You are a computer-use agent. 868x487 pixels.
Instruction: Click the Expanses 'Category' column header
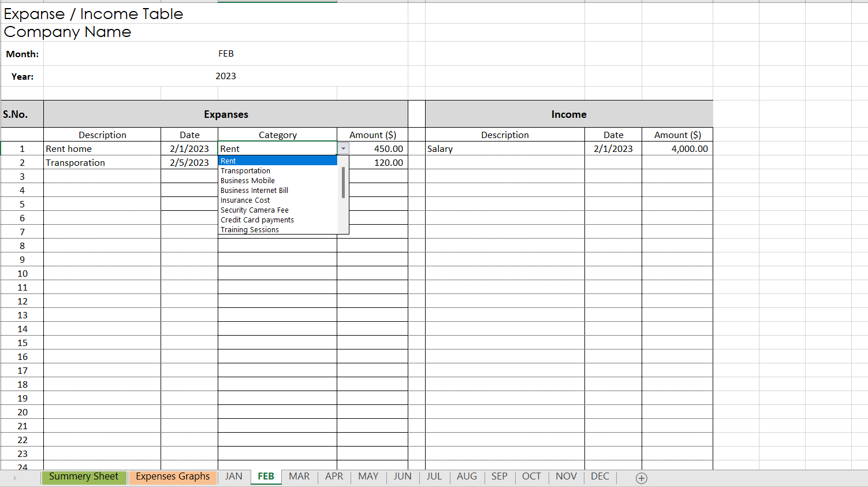[x=277, y=135]
